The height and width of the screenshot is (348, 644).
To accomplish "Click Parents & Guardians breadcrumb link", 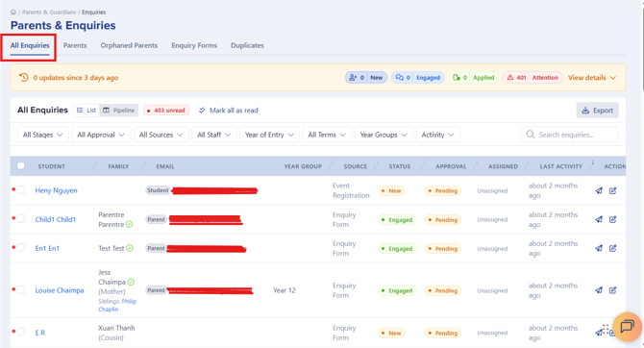I will click(x=49, y=12).
